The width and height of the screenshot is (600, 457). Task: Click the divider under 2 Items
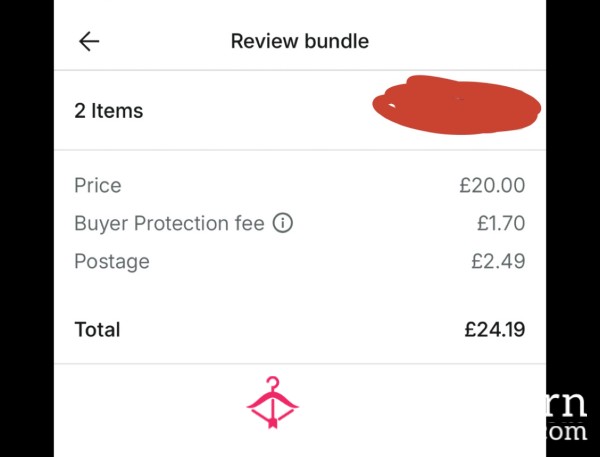(x=300, y=150)
